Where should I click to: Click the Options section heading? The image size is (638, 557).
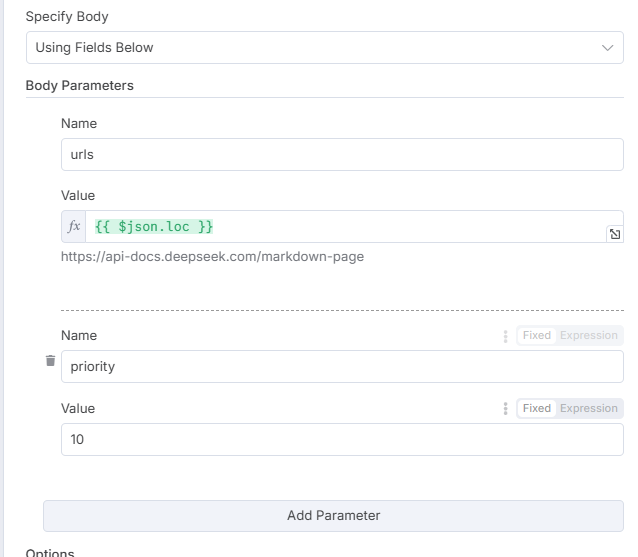pos(50,552)
